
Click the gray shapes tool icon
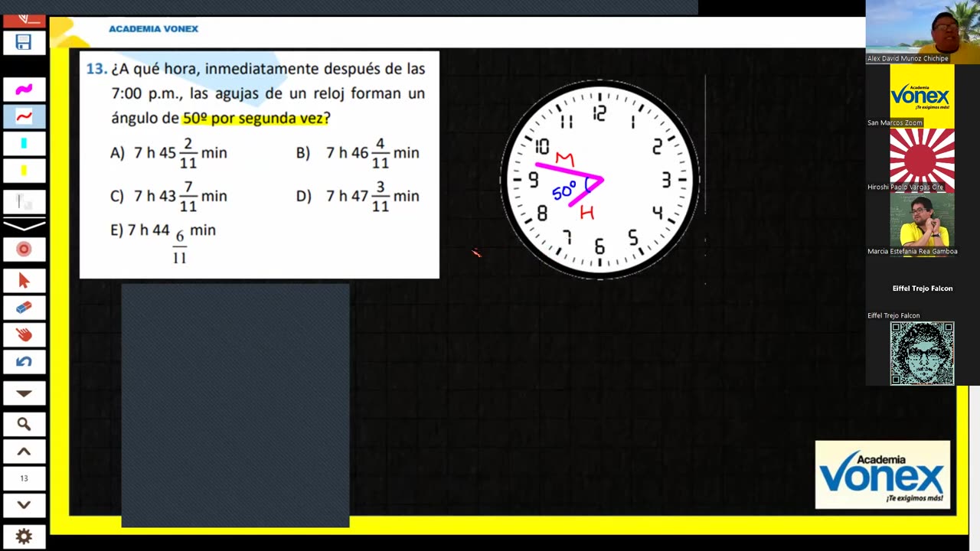tap(24, 201)
